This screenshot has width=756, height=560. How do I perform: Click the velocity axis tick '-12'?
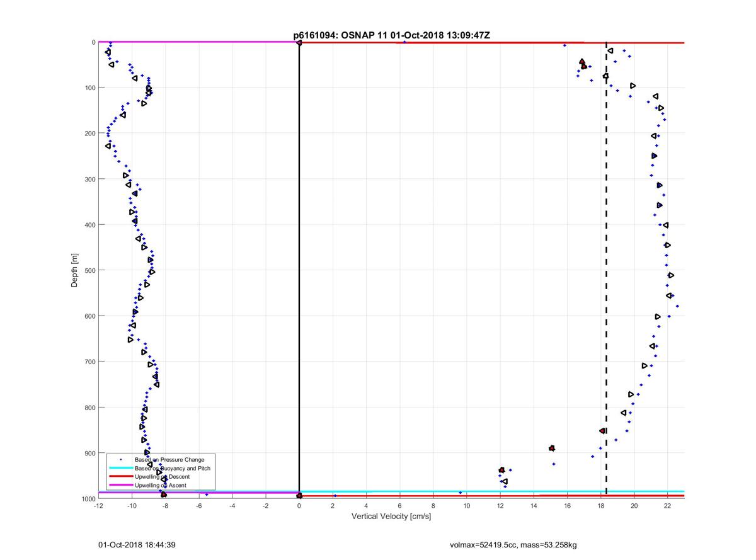tap(98, 505)
